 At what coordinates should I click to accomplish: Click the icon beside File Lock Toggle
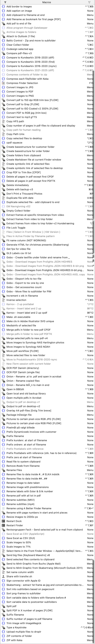(3, 228)
